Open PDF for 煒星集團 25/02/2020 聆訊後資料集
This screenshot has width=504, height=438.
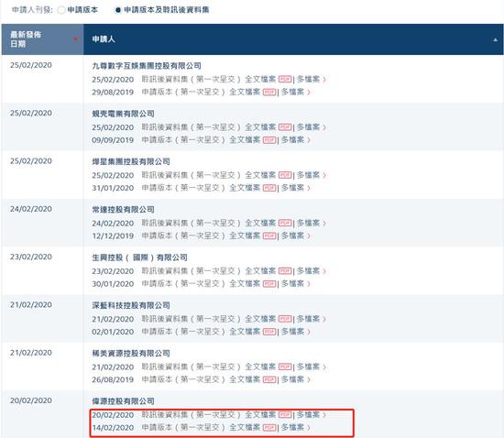(x=285, y=175)
